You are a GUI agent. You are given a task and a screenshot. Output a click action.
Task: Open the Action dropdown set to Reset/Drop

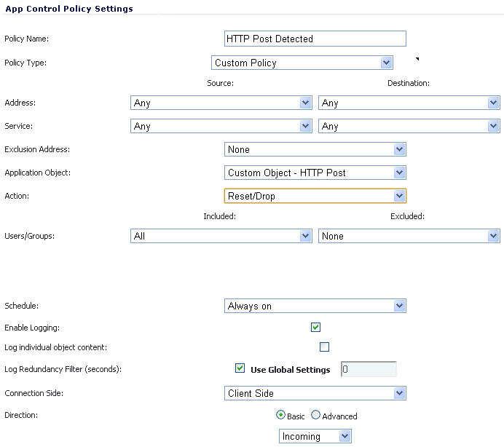pyautogui.click(x=315, y=196)
